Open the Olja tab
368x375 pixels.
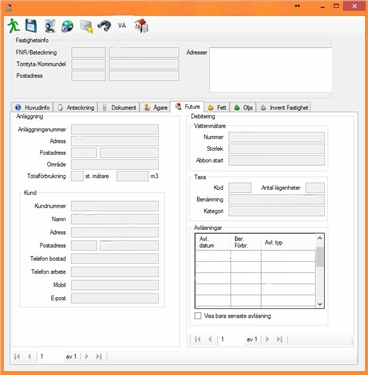click(243, 107)
